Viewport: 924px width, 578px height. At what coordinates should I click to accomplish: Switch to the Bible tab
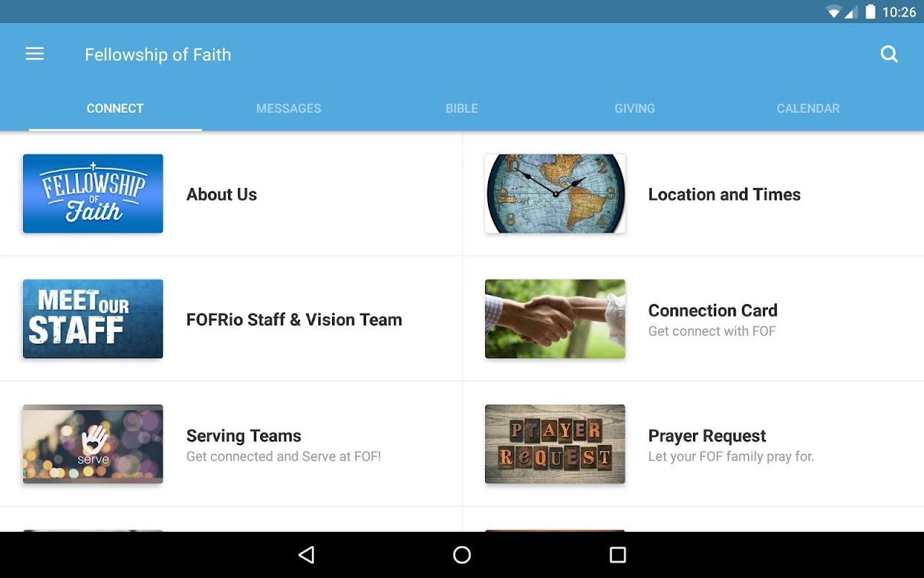[462, 108]
